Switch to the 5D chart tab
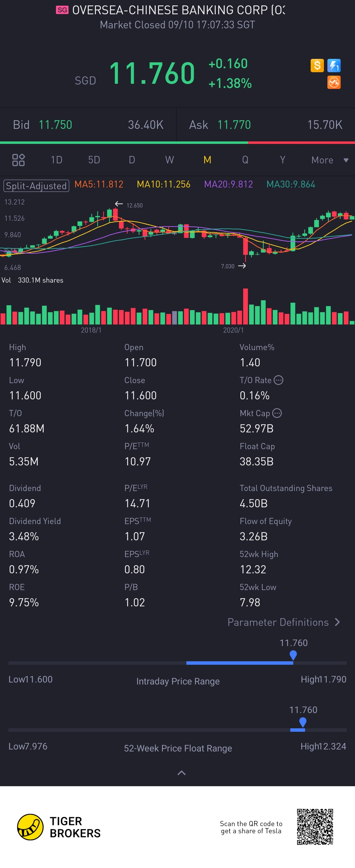This screenshot has width=355, height=868. coord(94,160)
